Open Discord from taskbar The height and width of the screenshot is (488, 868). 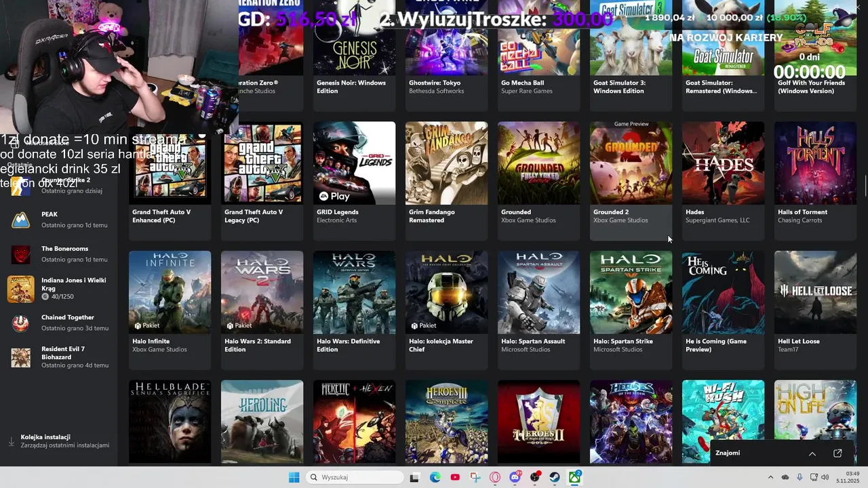[x=515, y=477]
